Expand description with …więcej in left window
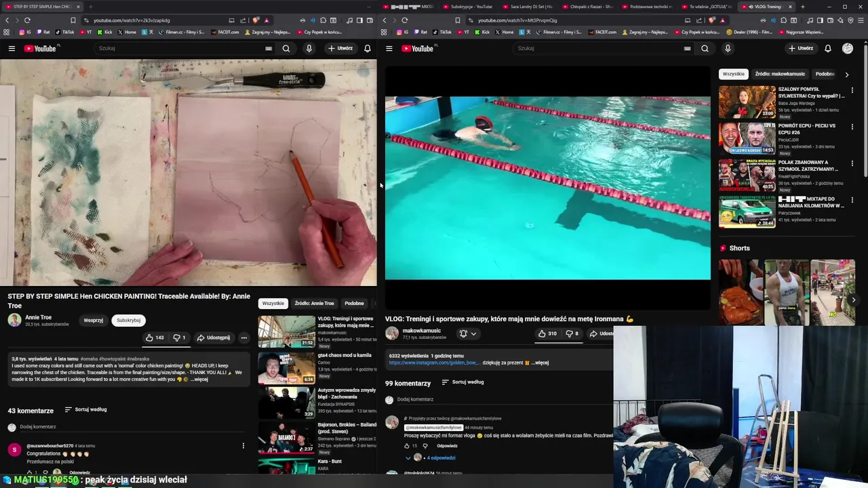This screenshot has height=488, width=868. coord(199,379)
